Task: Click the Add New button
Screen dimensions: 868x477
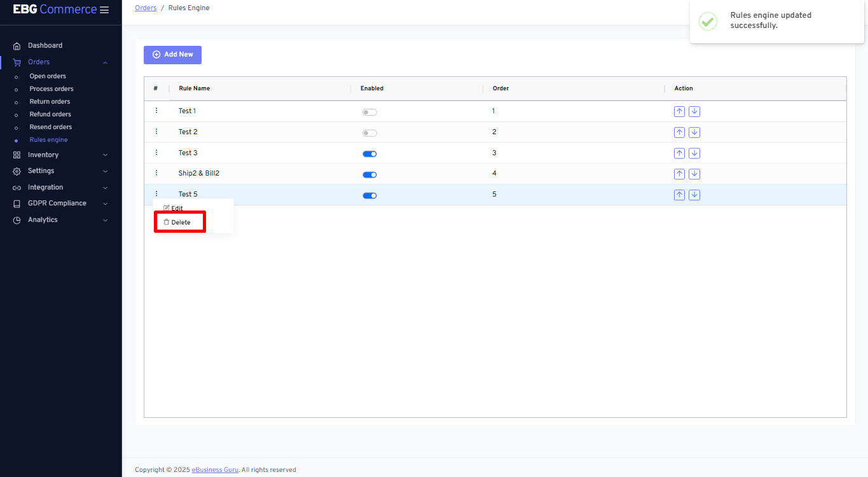Action: [172, 55]
